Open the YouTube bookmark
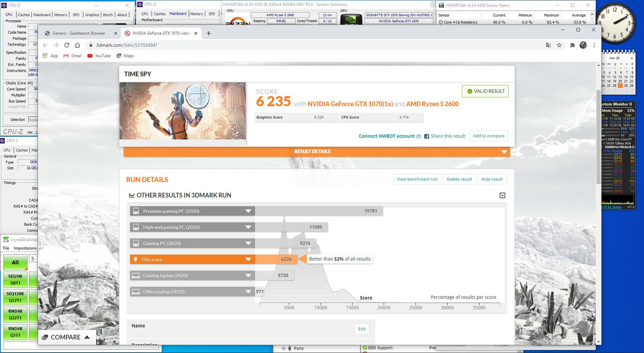644x353 pixels. (99, 55)
